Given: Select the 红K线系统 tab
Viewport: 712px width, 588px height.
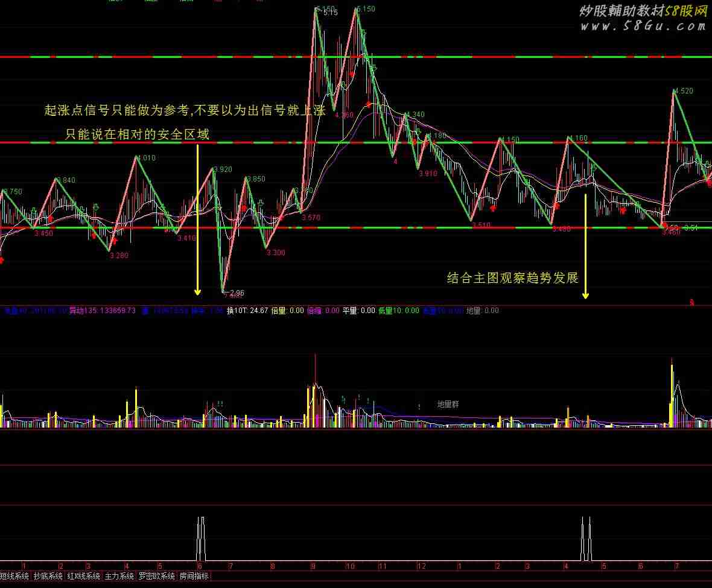Looking at the screenshot, I should [83, 576].
